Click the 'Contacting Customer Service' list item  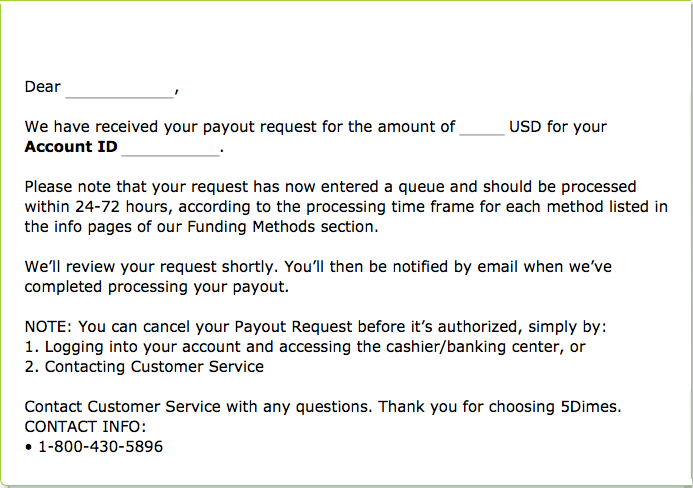144,367
